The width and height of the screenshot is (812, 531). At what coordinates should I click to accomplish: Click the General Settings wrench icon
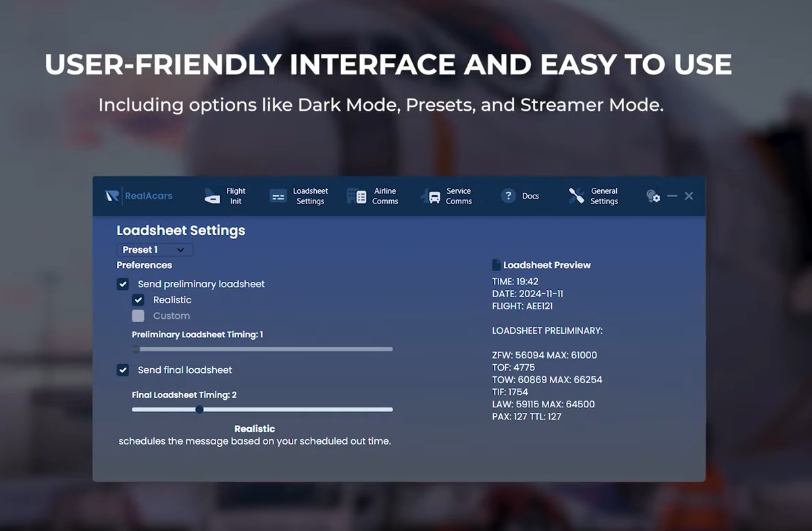[576, 196]
